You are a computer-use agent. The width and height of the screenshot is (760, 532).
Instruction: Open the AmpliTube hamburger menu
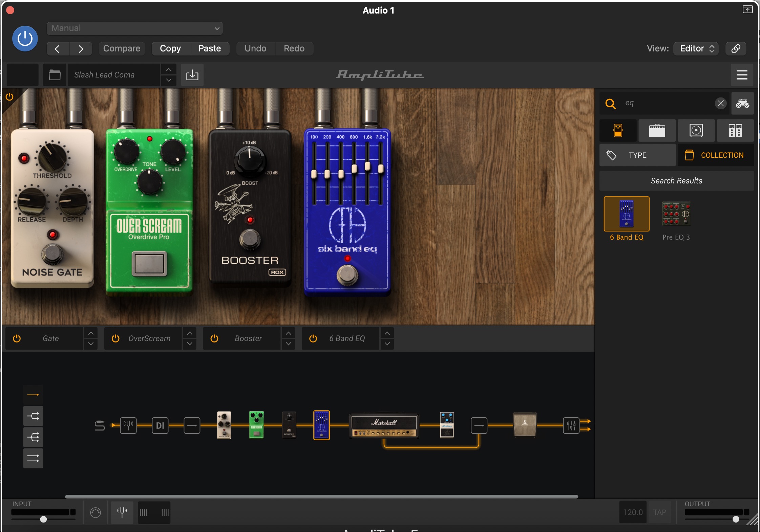742,75
